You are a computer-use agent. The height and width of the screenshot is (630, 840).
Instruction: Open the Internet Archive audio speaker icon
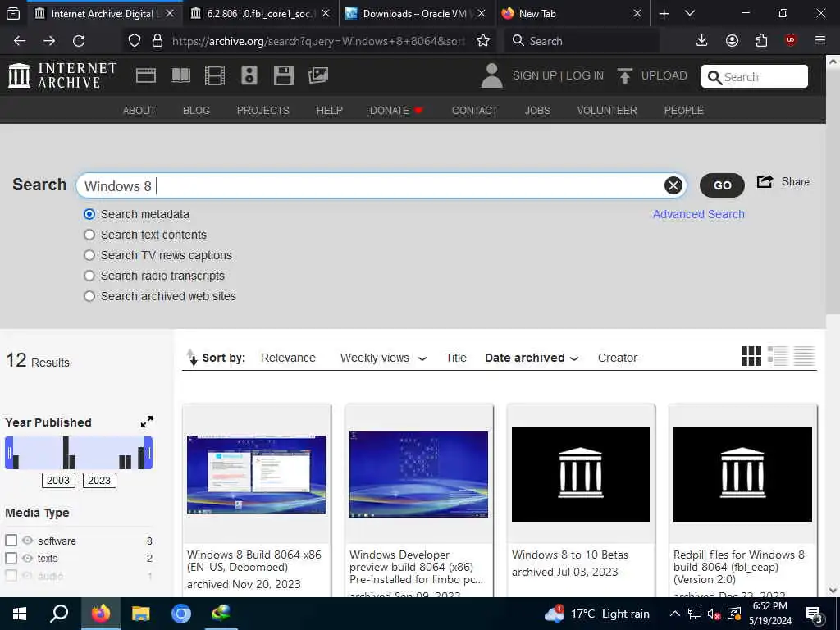click(x=249, y=75)
